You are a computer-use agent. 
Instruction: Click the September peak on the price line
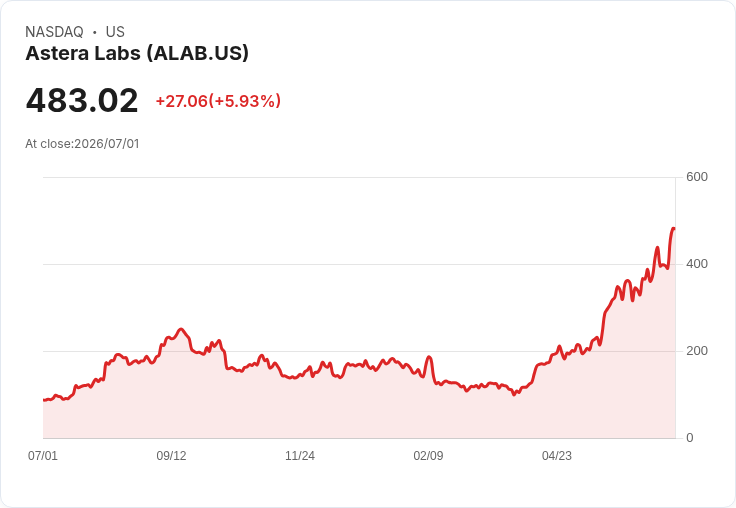coord(181,330)
